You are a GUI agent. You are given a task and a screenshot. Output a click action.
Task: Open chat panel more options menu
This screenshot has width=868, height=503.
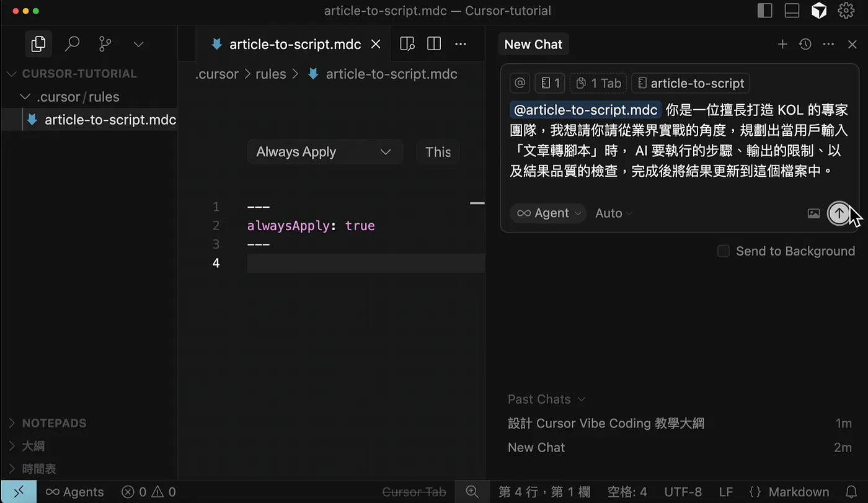click(828, 44)
